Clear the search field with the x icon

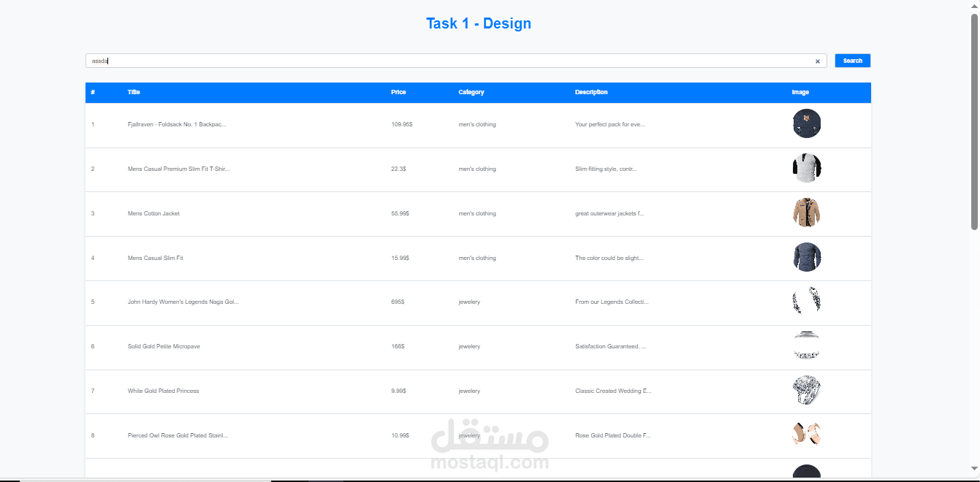click(818, 61)
